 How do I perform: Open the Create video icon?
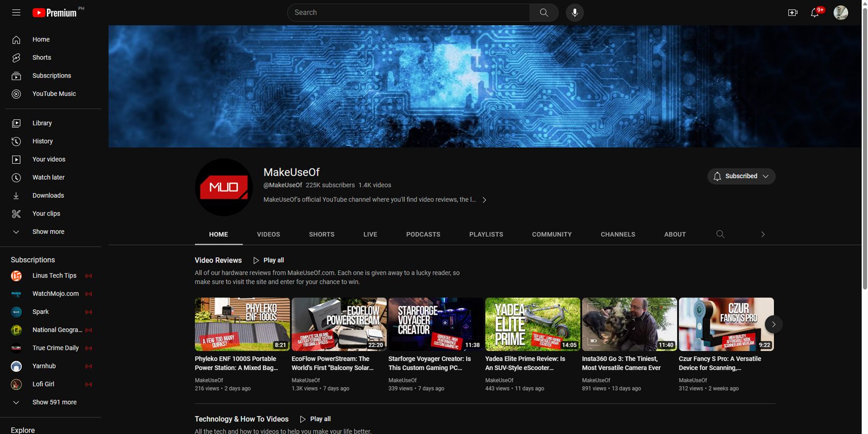click(793, 12)
